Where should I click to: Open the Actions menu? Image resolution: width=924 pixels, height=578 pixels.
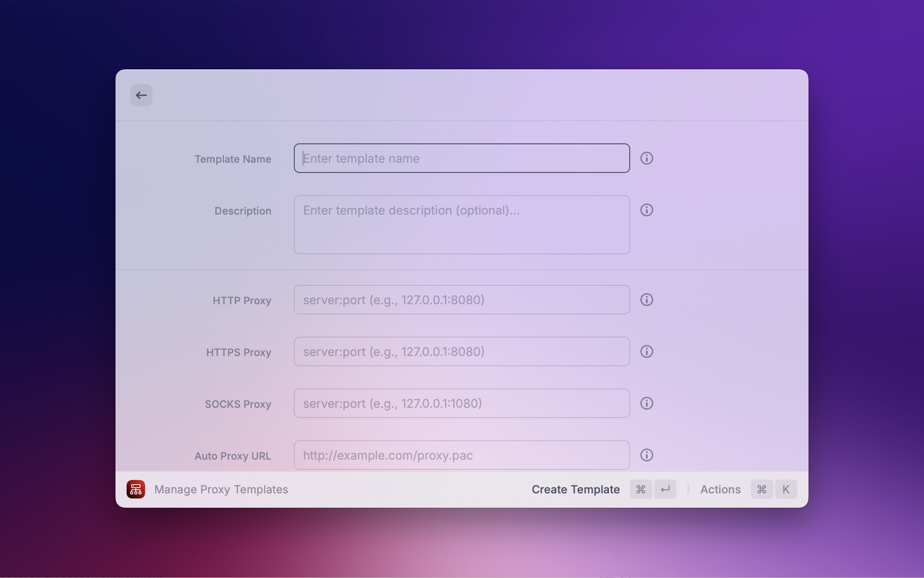pos(720,489)
